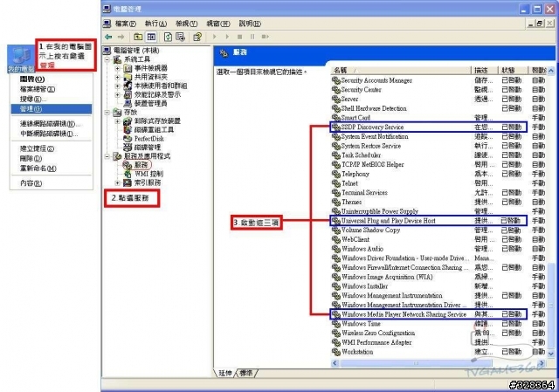The width and height of the screenshot is (559, 392).
Task: Switch to the 標準 tab
Action: pos(246,373)
